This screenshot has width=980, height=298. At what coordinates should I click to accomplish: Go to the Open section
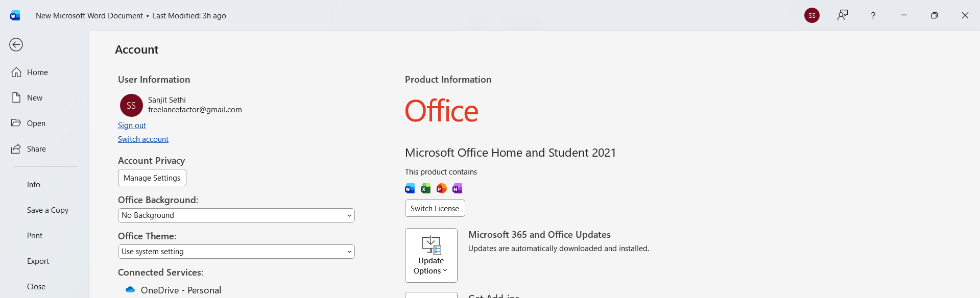pos(36,123)
